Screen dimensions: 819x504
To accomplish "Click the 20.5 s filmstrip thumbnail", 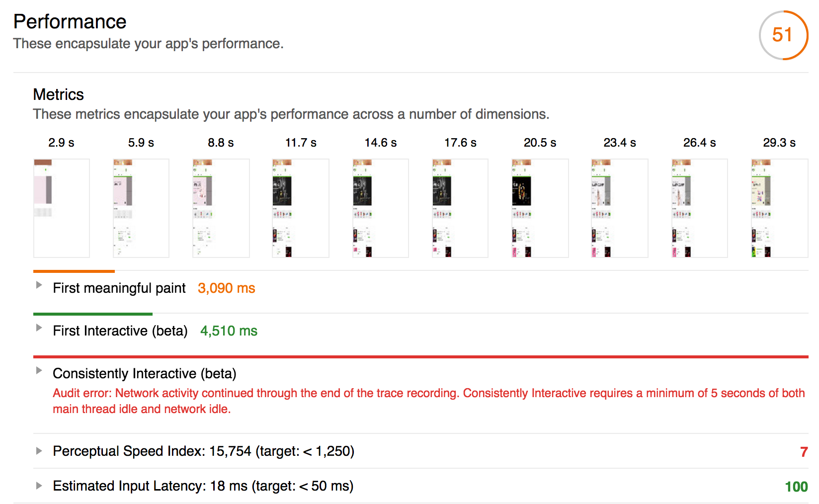I will (x=540, y=208).
